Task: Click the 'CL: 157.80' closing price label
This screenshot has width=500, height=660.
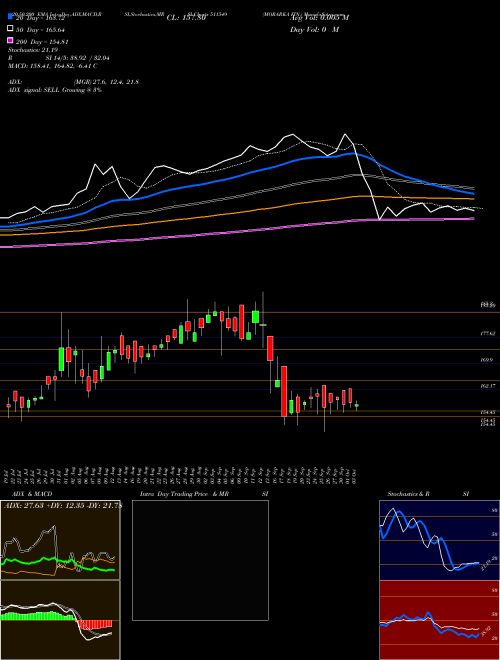Action: (186, 18)
